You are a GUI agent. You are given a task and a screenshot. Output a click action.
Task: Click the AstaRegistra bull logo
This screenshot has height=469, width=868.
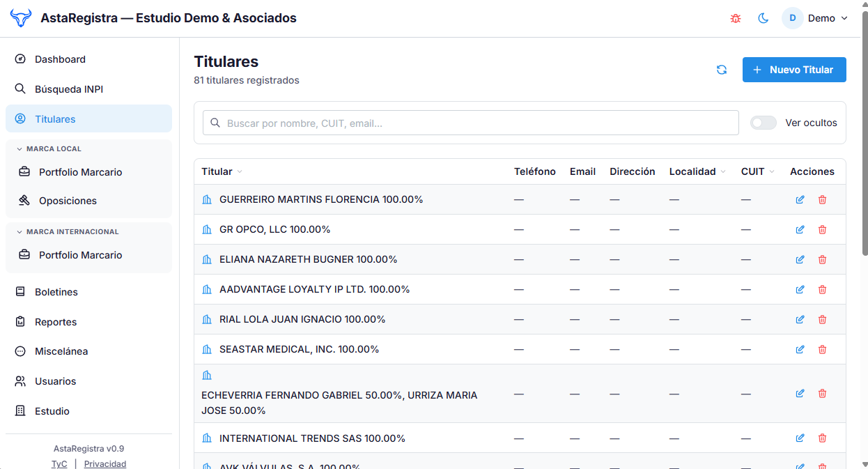[x=21, y=18]
